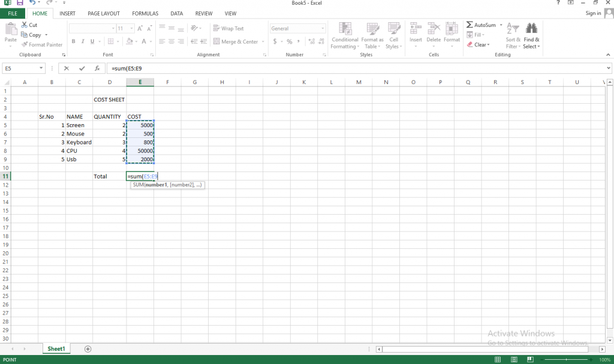
Task: Cancel the formula entry with X button
Action: click(x=66, y=68)
